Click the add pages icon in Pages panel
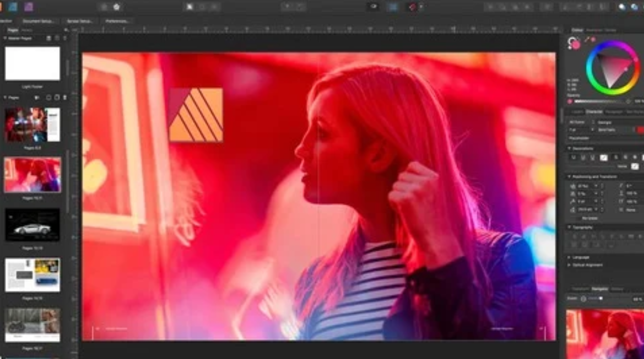Screen dimensions: 644x359 (49, 97)
